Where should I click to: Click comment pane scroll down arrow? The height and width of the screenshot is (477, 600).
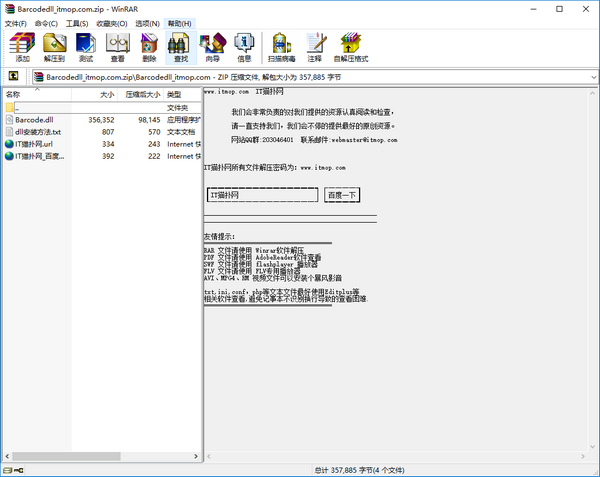(x=592, y=446)
